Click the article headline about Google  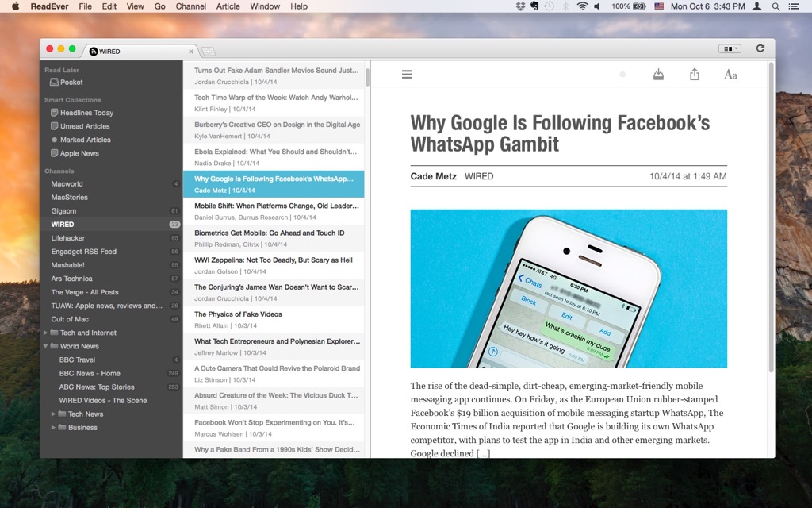(x=560, y=133)
